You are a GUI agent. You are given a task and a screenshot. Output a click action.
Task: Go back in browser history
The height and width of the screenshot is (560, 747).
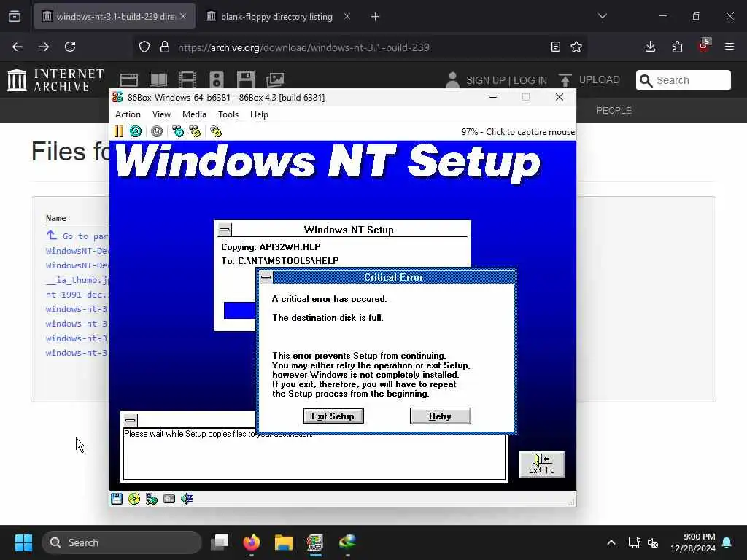pos(18,47)
